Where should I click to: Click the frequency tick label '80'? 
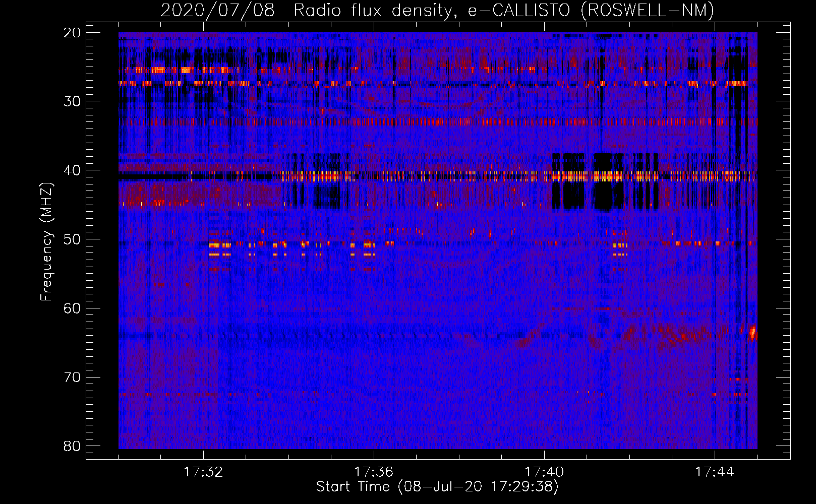[73, 446]
